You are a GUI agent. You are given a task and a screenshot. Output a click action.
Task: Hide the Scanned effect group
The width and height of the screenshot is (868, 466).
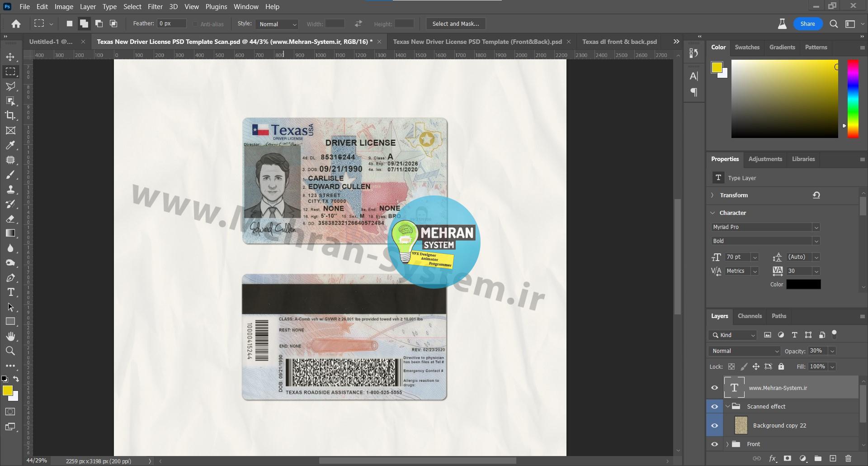tap(714, 406)
